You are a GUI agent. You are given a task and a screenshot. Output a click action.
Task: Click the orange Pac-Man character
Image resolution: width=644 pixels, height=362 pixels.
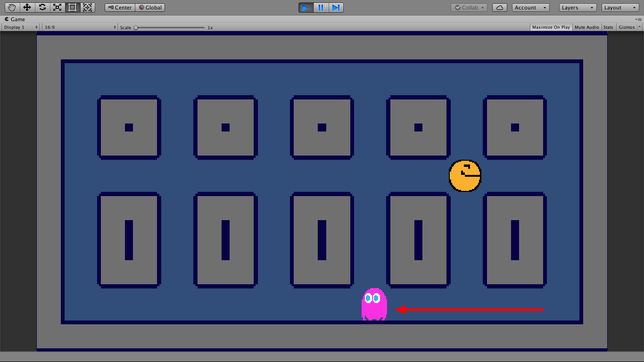pos(465,176)
